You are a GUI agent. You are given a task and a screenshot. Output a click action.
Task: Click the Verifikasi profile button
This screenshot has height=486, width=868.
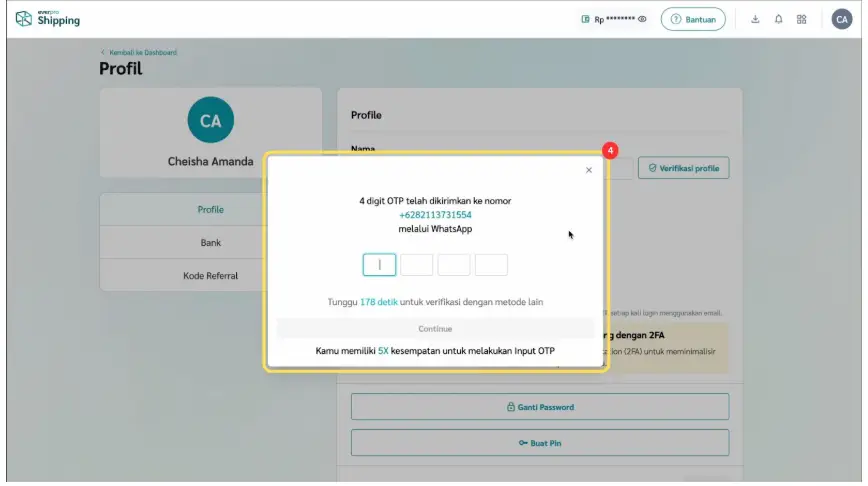pyautogui.click(x=684, y=168)
